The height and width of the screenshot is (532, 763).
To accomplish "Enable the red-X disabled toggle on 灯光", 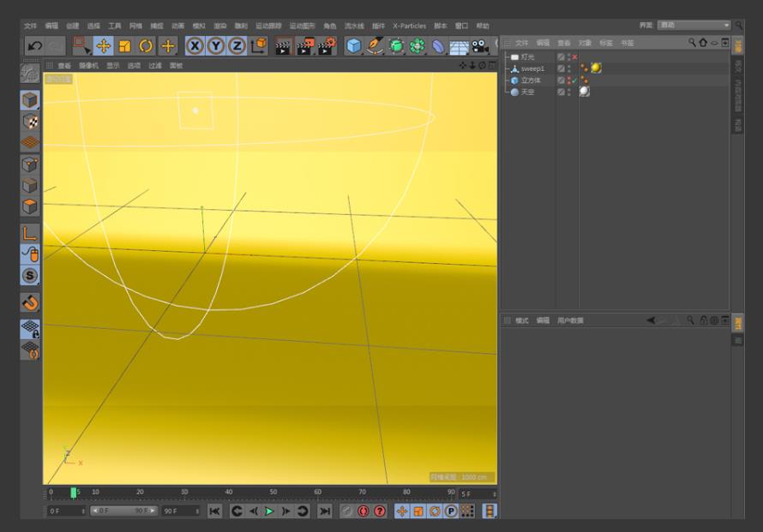I will coord(574,57).
